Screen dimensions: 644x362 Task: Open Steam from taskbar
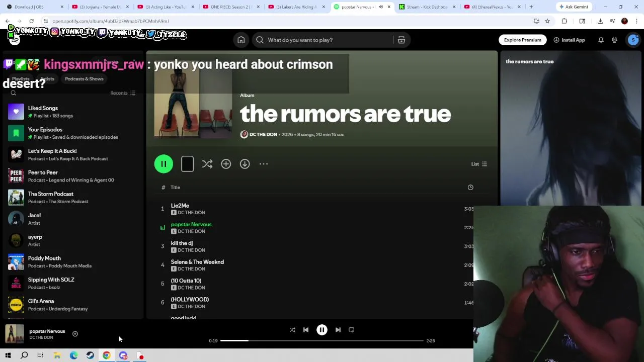tap(90, 355)
